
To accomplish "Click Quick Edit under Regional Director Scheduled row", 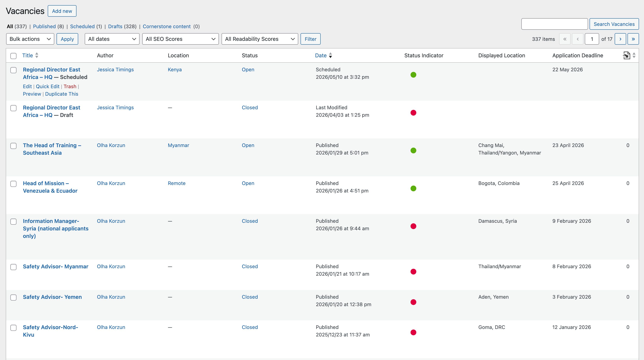I will click(48, 86).
